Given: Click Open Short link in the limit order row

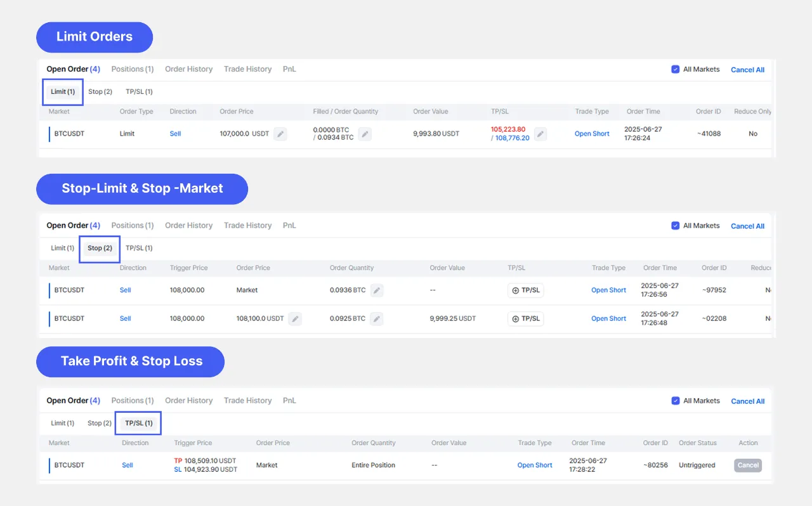Looking at the screenshot, I should point(592,134).
